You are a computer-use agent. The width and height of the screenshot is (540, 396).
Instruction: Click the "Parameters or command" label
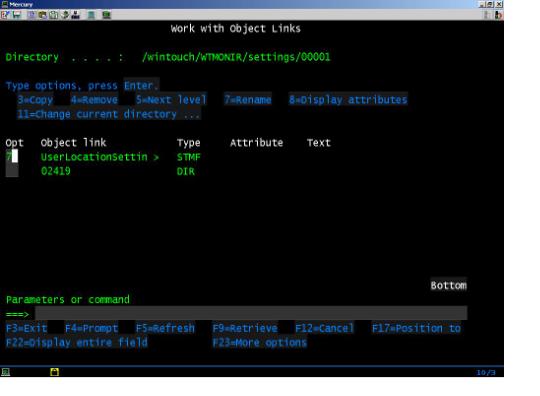pyautogui.click(x=68, y=300)
